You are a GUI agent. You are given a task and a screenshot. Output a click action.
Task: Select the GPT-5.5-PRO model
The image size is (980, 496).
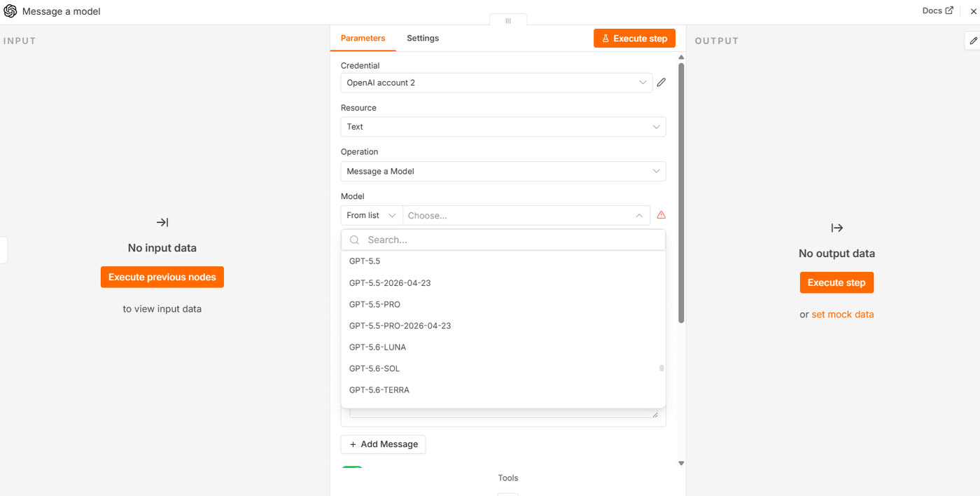503,304
